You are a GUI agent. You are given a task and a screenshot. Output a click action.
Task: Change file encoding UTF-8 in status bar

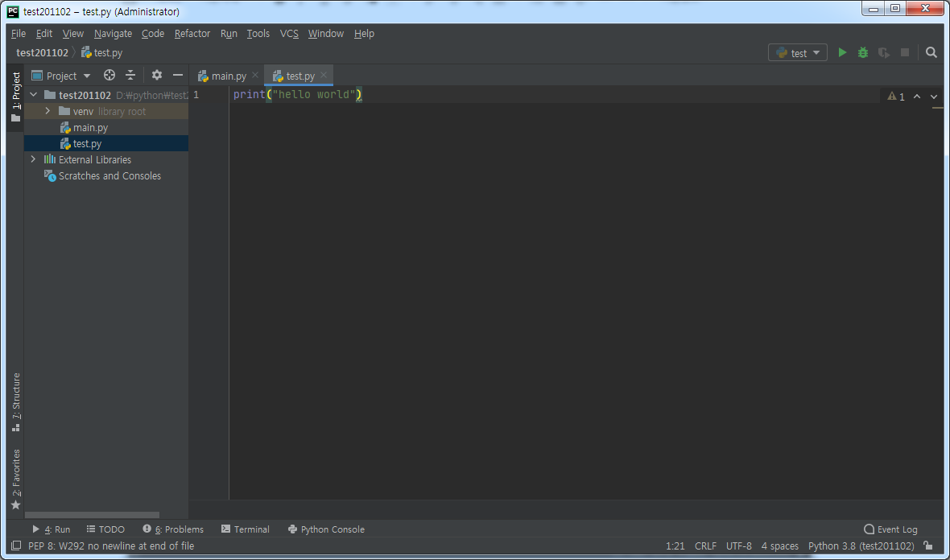point(738,546)
